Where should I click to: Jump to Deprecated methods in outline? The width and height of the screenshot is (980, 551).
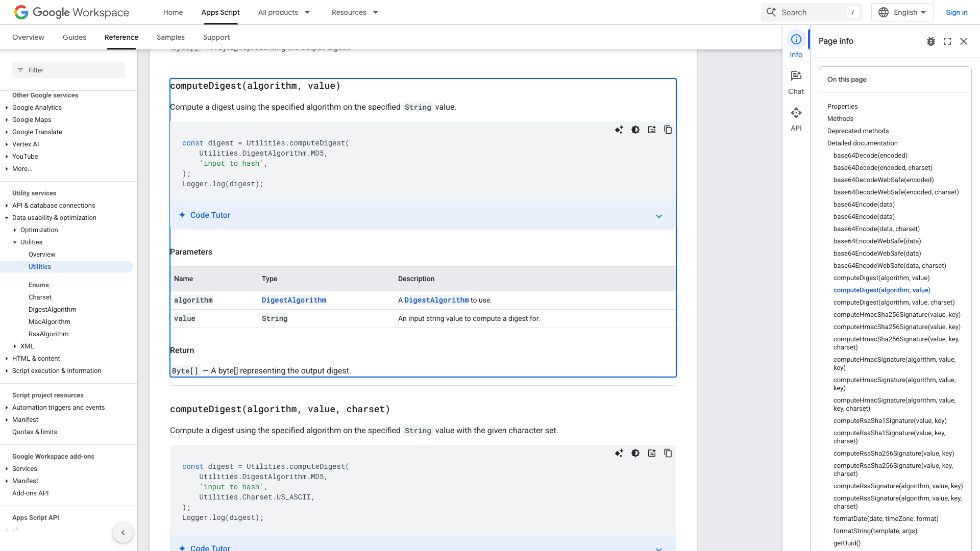click(x=858, y=131)
